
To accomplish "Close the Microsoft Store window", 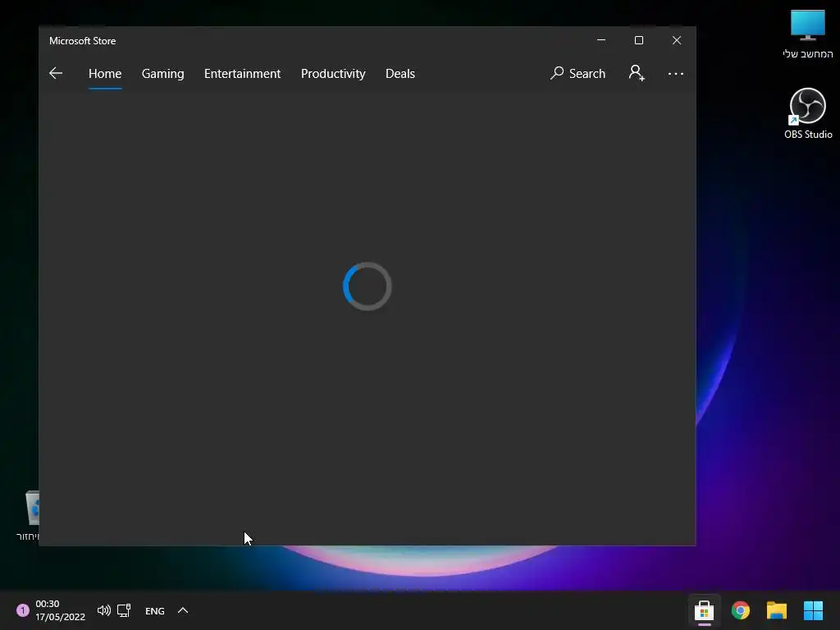I will [677, 40].
